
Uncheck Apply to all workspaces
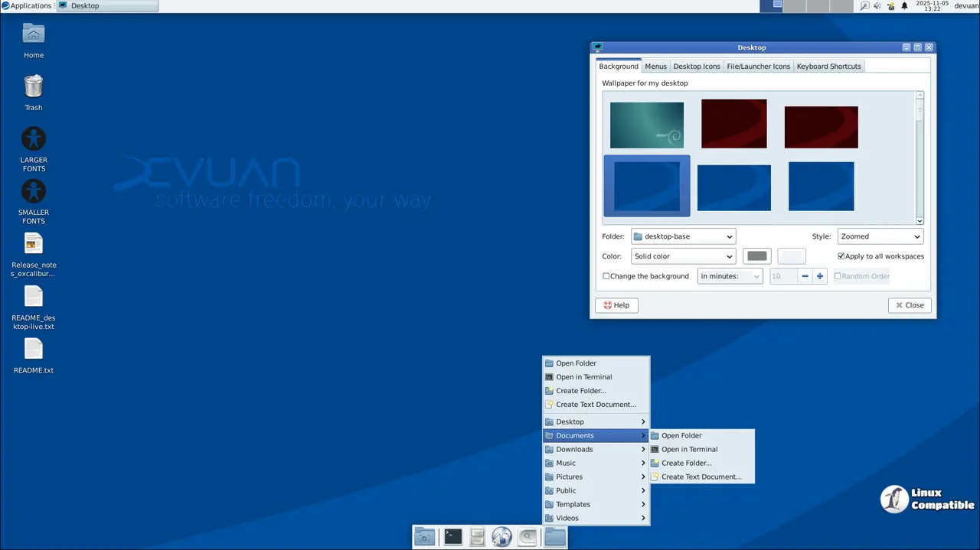[x=841, y=256]
